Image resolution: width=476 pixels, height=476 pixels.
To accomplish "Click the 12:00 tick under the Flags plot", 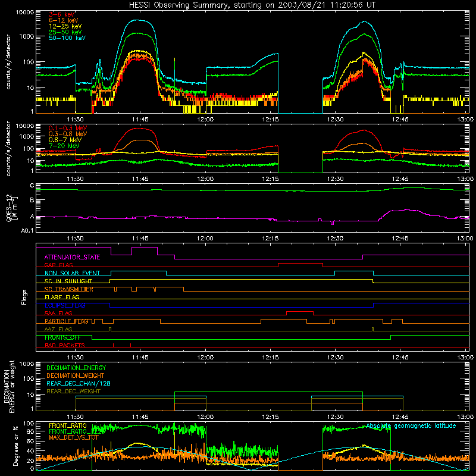I will click(205, 358).
